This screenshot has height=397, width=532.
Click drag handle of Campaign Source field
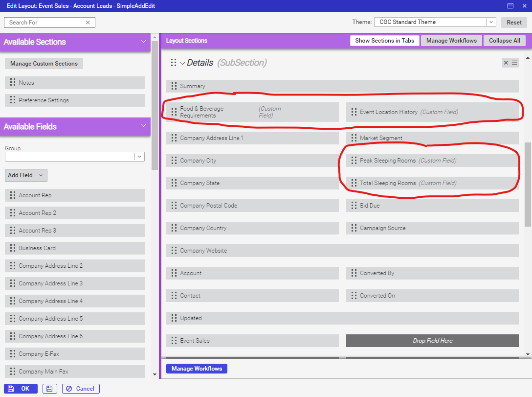point(354,228)
